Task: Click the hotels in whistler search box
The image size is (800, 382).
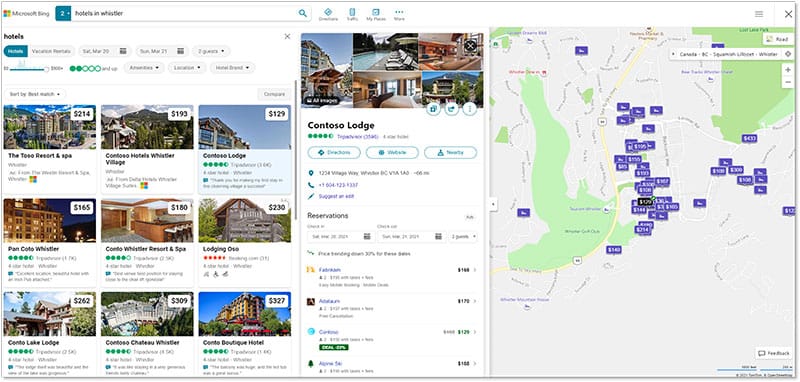Action: click(x=184, y=14)
